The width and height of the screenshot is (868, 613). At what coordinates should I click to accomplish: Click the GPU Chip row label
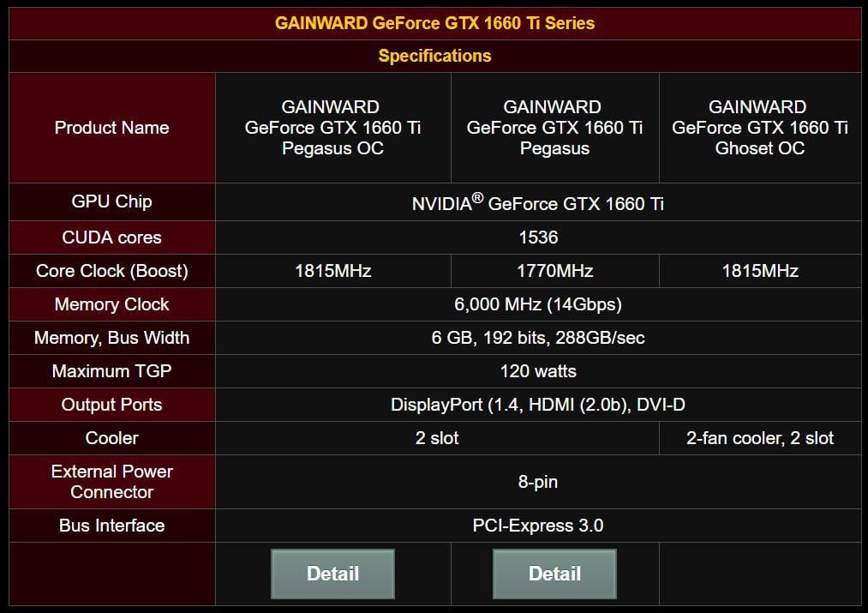(111, 202)
